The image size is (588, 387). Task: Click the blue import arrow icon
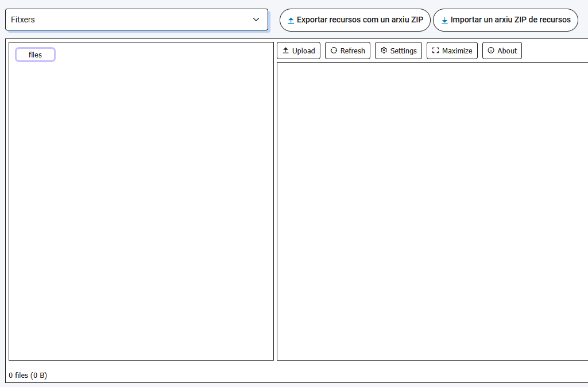pos(444,20)
